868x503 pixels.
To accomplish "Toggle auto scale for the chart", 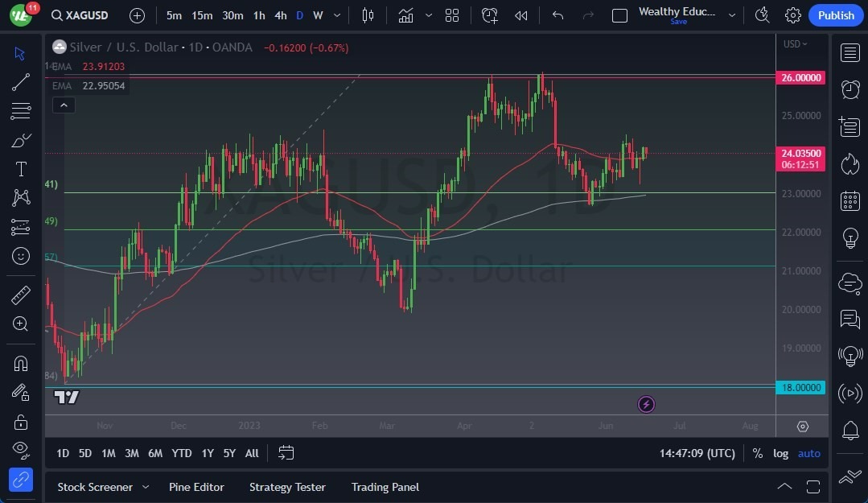I will point(808,453).
